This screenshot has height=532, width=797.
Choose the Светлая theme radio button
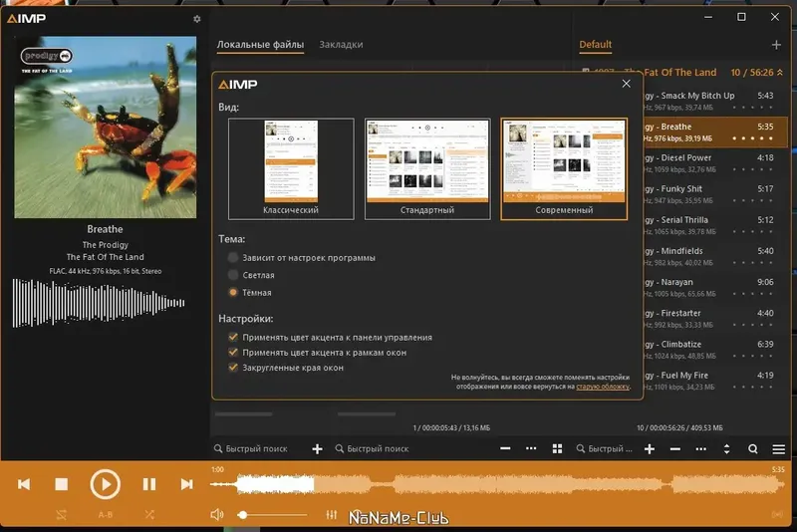(x=233, y=275)
